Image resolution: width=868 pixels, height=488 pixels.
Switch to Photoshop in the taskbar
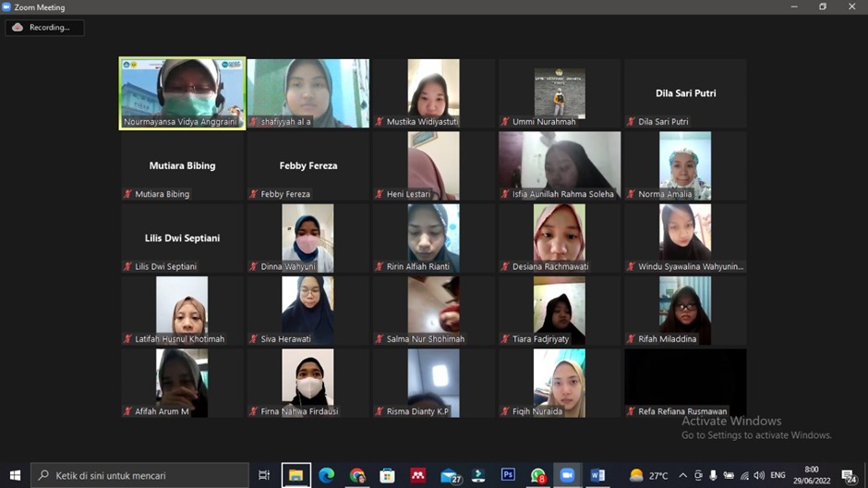[x=508, y=475]
